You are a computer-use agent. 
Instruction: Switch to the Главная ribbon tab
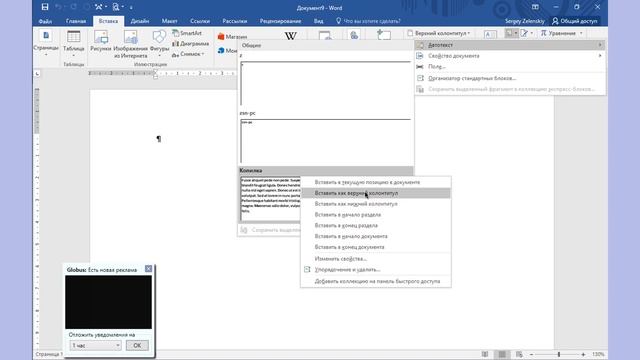(x=76, y=21)
